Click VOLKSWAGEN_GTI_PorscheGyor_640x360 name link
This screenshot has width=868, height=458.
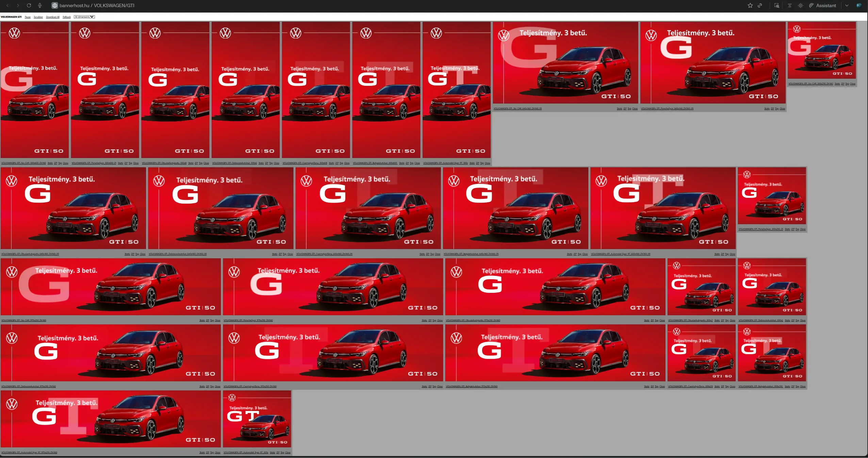tap(667, 109)
